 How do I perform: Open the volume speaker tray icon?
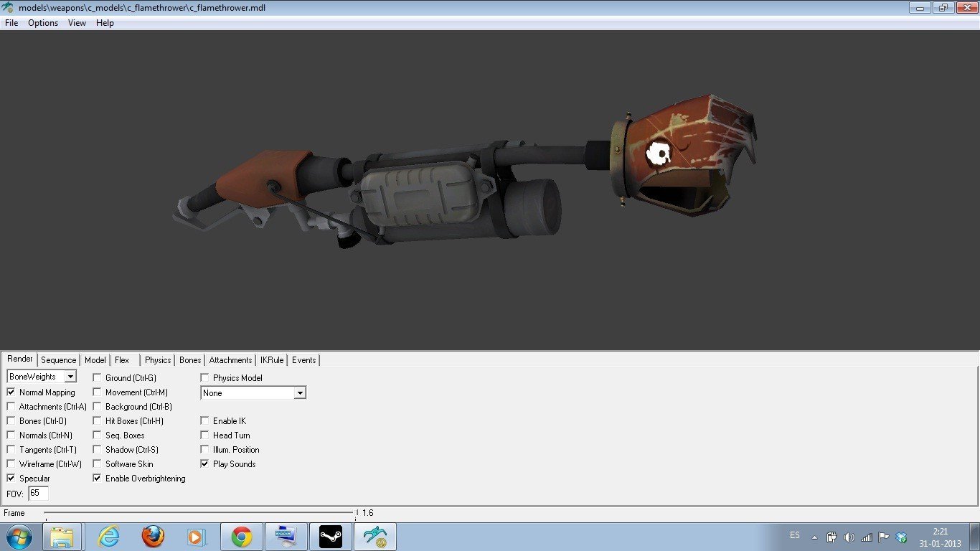point(849,537)
